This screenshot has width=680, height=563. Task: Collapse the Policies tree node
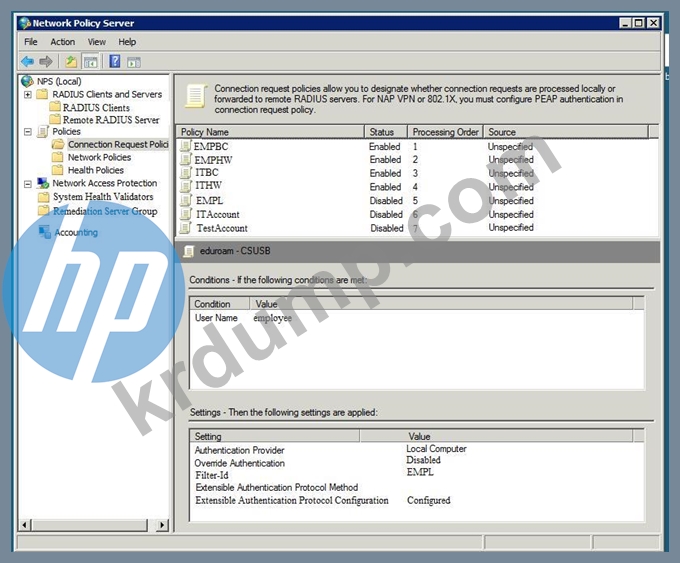click(x=28, y=131)
